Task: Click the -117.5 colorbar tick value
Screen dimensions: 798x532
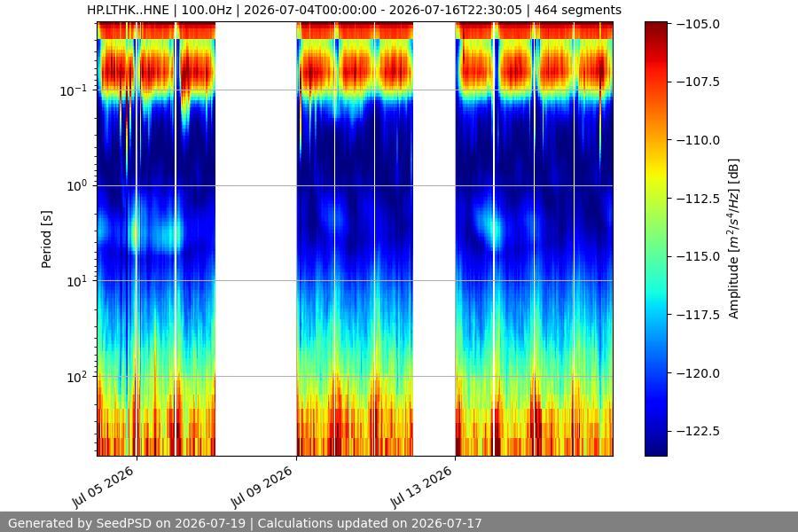Action: (699, 315)
